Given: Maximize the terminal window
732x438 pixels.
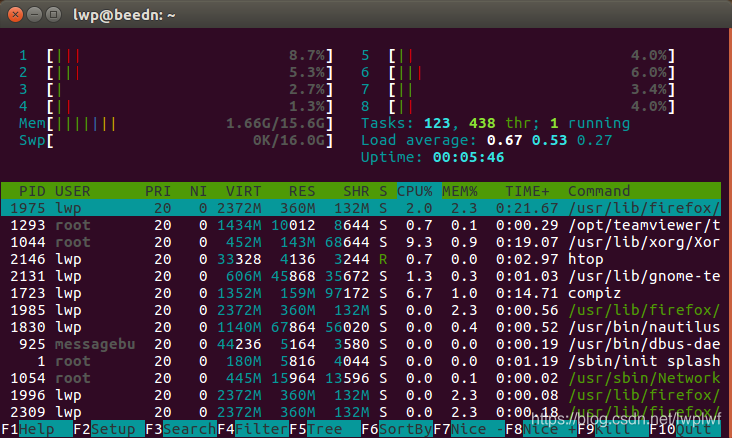Looking at the screenshot, I should (54, 15).
